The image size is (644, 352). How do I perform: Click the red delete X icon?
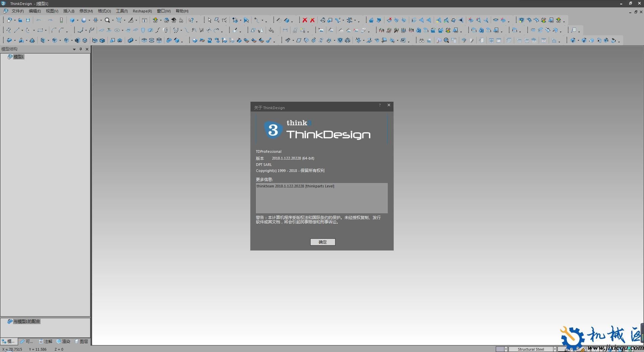click(x=305, y=20)
